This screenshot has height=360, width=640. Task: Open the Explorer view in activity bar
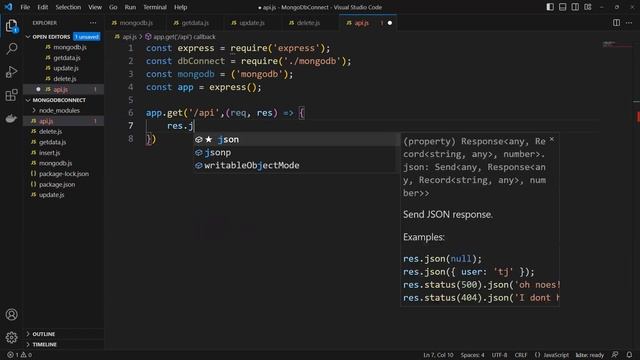(11, 26)
